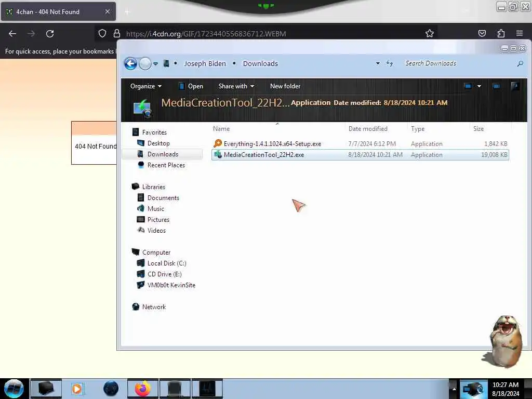The image size is (532, 399).
Task: Click the MediaCreationTool file icon in list
Action: coord(218,155)
